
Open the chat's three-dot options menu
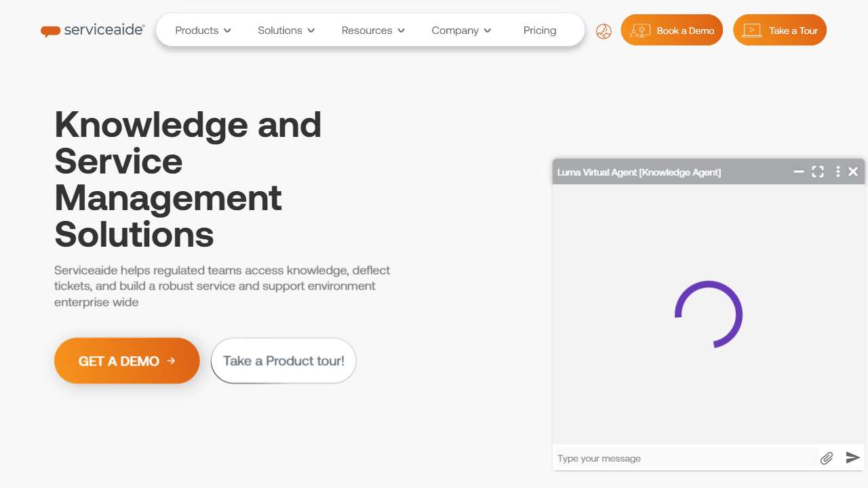[x=838, y=172]
